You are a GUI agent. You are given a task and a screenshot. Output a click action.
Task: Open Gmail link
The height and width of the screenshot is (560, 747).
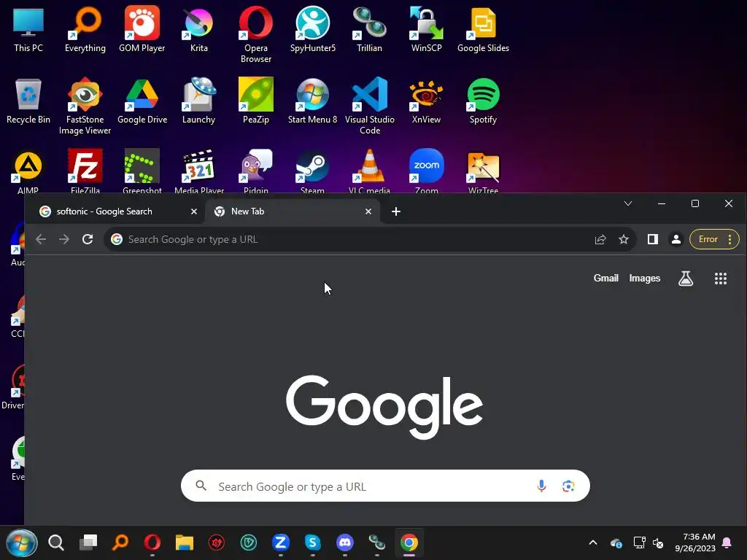coord(606,278)
